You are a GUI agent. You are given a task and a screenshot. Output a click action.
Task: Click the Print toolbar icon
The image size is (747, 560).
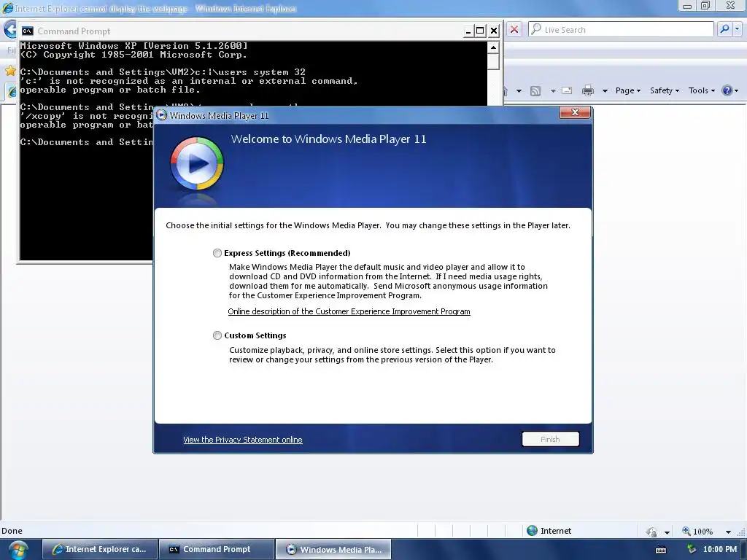click(x=588, y=90)
